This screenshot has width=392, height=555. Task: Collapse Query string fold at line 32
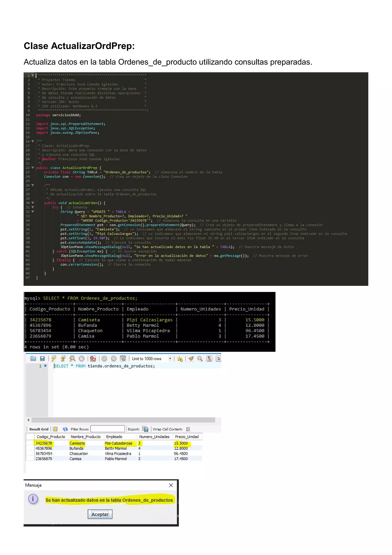[x=33, y=212]
